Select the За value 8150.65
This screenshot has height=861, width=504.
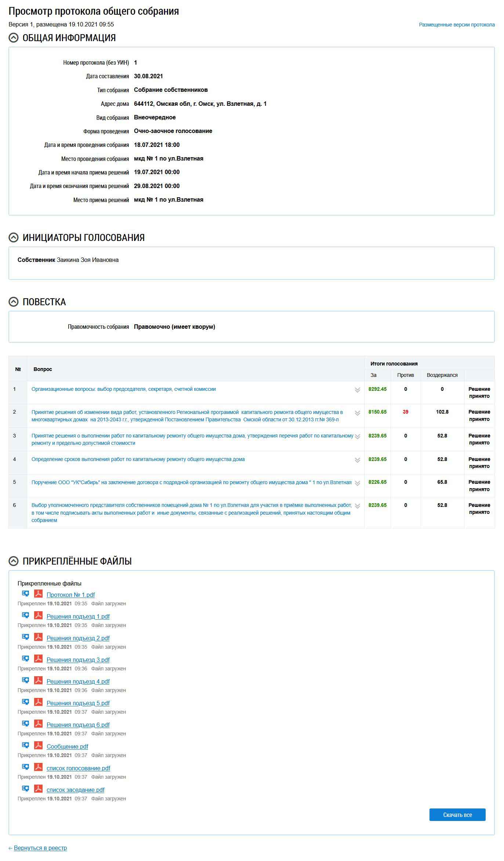pyautogui.click(x=377, y=412)
